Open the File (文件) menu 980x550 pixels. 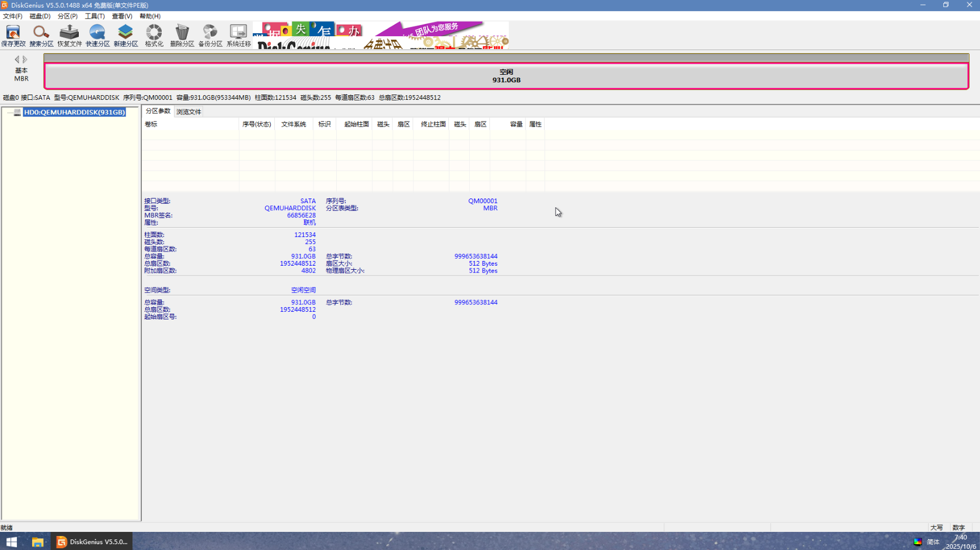[x=12, y=16]
